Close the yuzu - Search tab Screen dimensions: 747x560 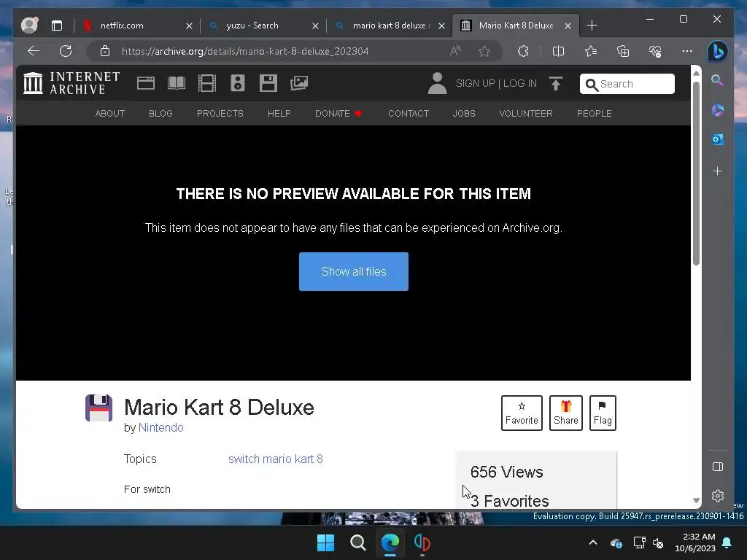point(315,26)
